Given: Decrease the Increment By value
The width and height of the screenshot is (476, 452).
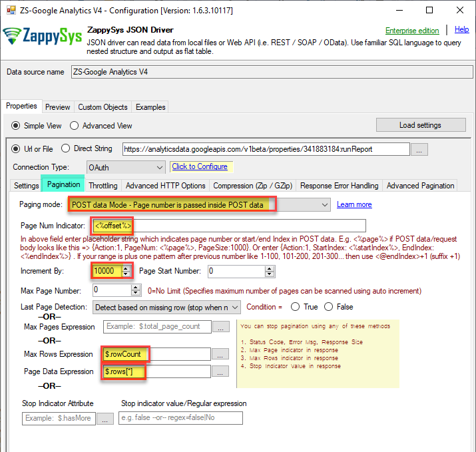Looking at the screenshot, I should [x=126, y=274].
